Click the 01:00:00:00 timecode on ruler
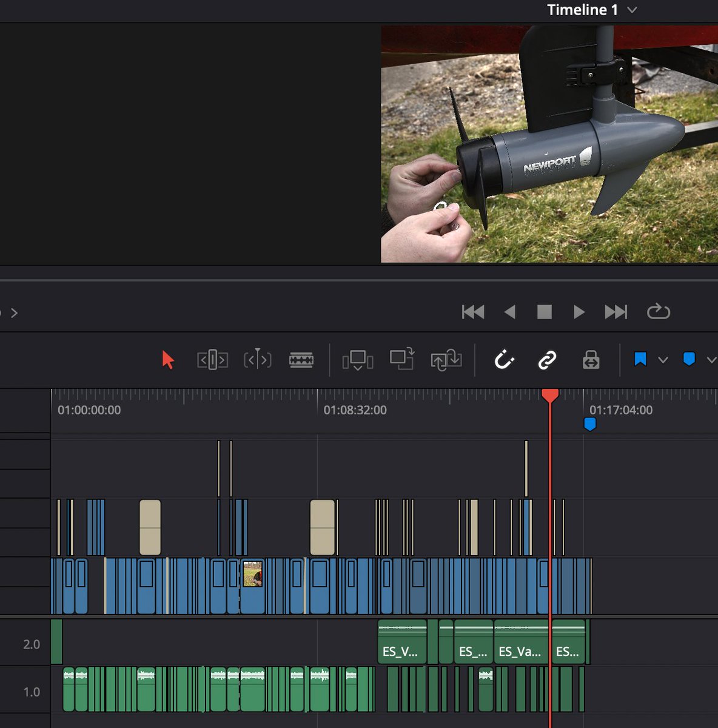The width and height of the screenshot is (718, 728). click(x=89, y=410)
